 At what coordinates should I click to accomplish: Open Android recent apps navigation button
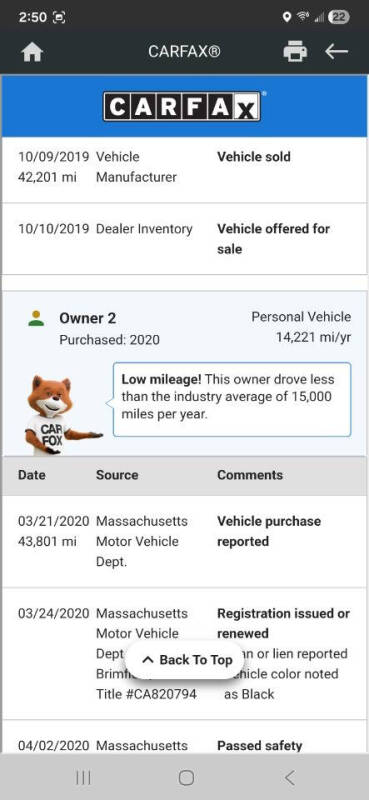pos(83,778)
